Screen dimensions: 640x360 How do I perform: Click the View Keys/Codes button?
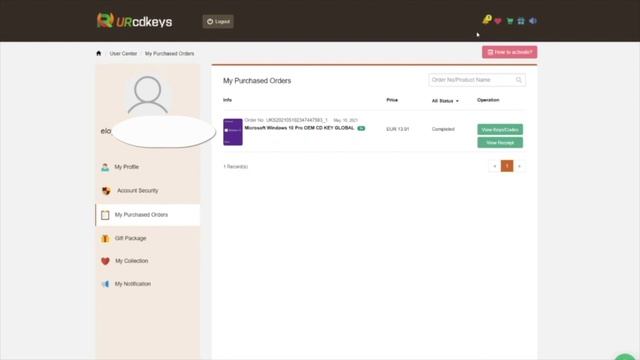coord(500,129)
